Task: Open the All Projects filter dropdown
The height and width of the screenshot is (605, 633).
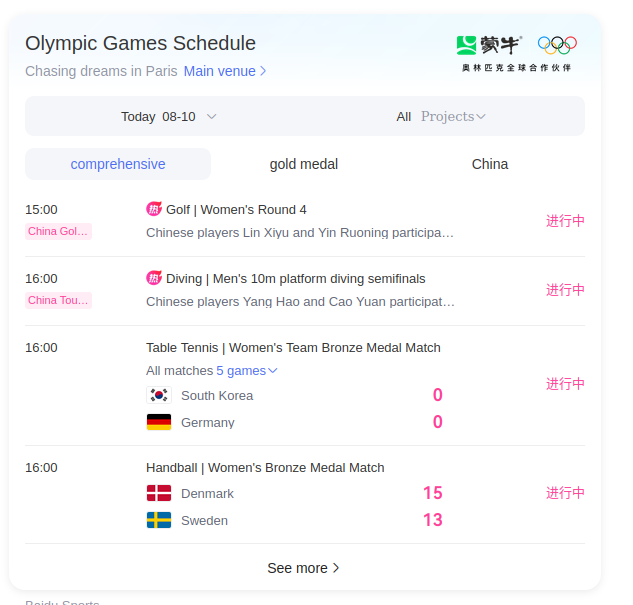Action: point(441,116)
